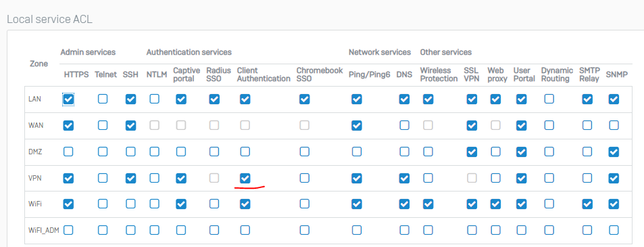Image resolution: width=644 pixels, height=247 pixels.
Task: Uncheck Captive portal for WiFi zone
Action: point(181,204)
